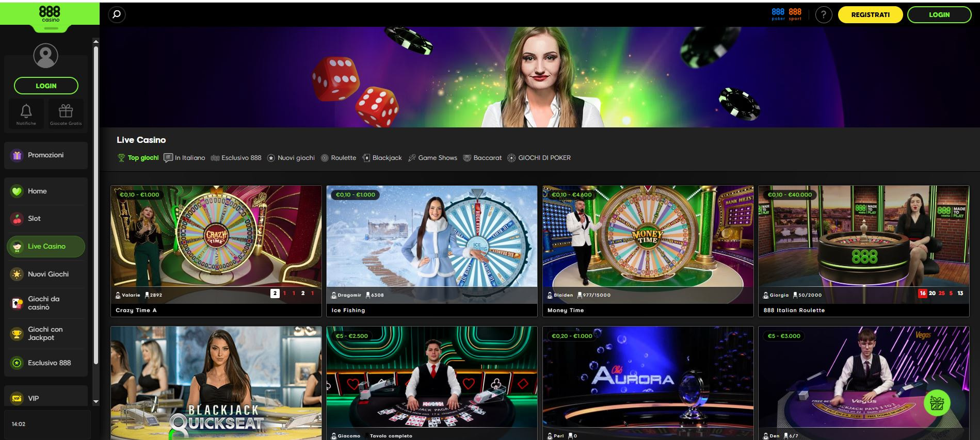Image resolution: width=980 pixels, height=440 pixels.
Task: Go to the 888 sport logo link
Action: click(795, 14)
